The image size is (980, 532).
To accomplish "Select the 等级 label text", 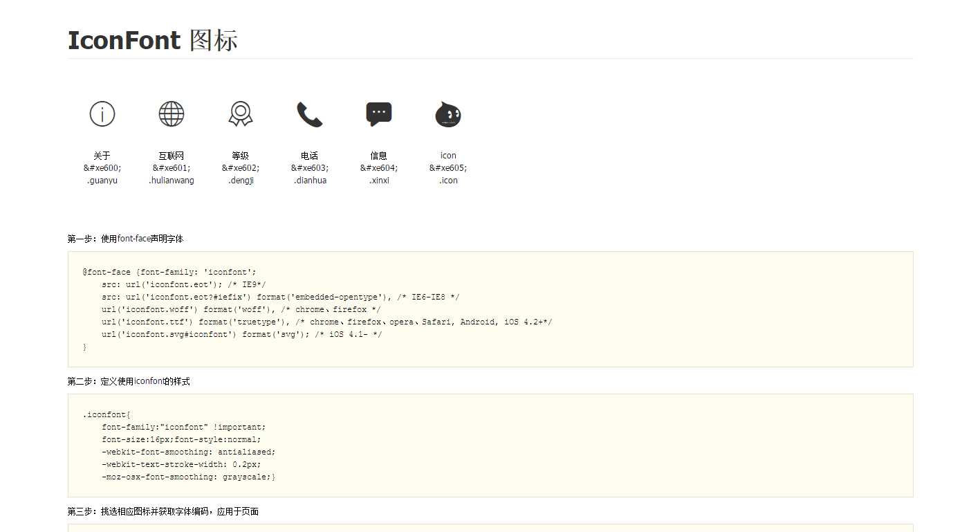I will (x=241, y=156).
